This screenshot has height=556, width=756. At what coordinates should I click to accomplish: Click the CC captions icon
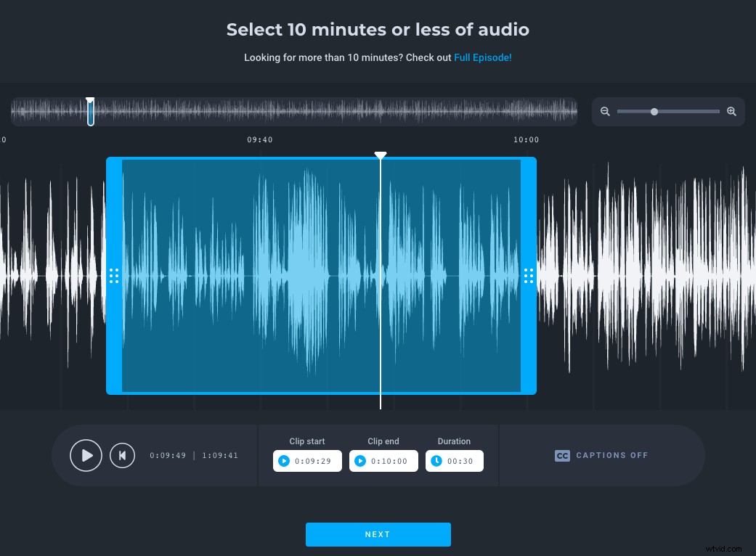[562, 455]
